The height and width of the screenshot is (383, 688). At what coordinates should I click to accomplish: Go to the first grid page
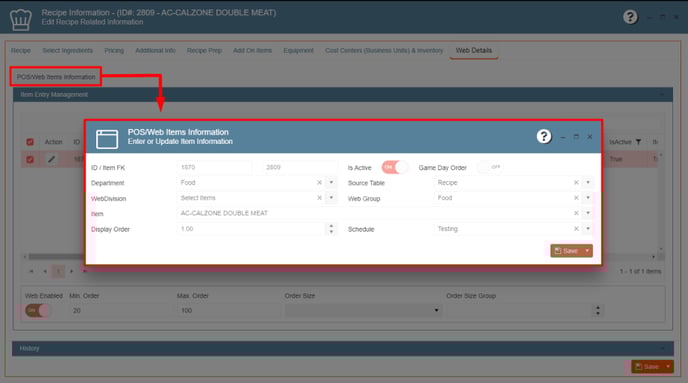click(x=31, y=271)
